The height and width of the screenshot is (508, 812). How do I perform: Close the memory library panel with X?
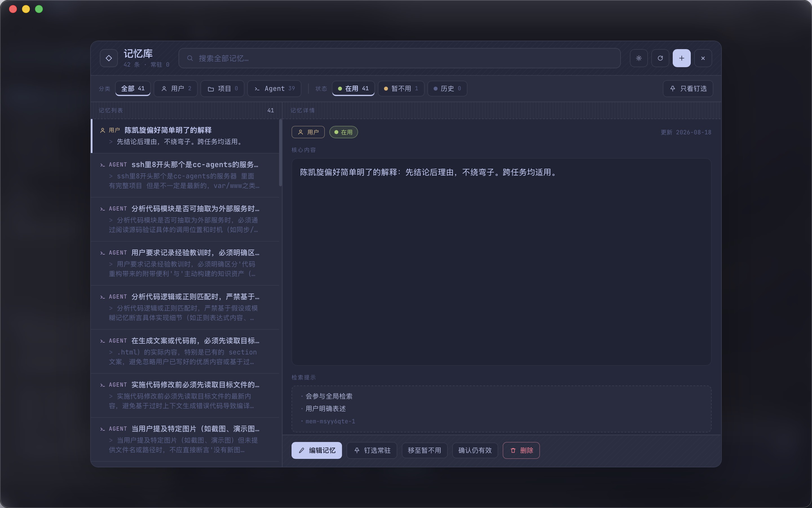point(703,58)
